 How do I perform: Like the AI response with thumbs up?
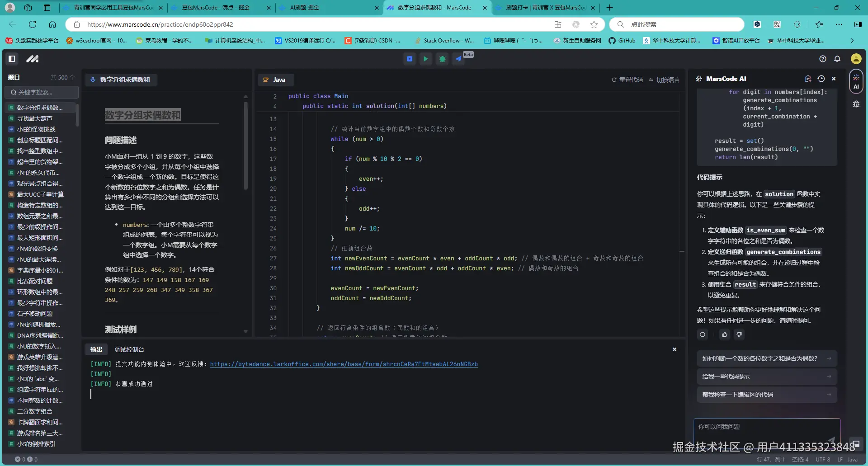[x=725, y=334]
